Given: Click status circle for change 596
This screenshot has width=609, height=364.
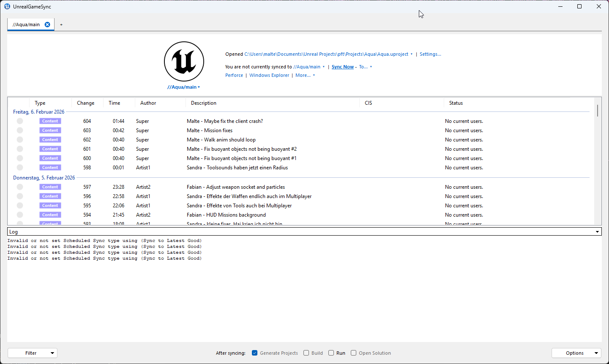Looking at the screenshot, I should click(x=20, y=196).
